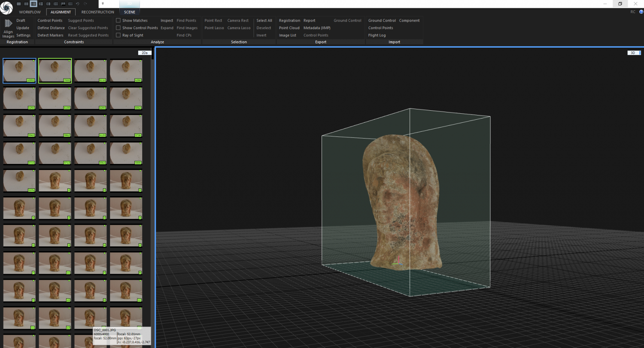Export the Point Cloud
Image resolution: width=644 pixels, height=348 pixels.
click(x=289, y=28)
